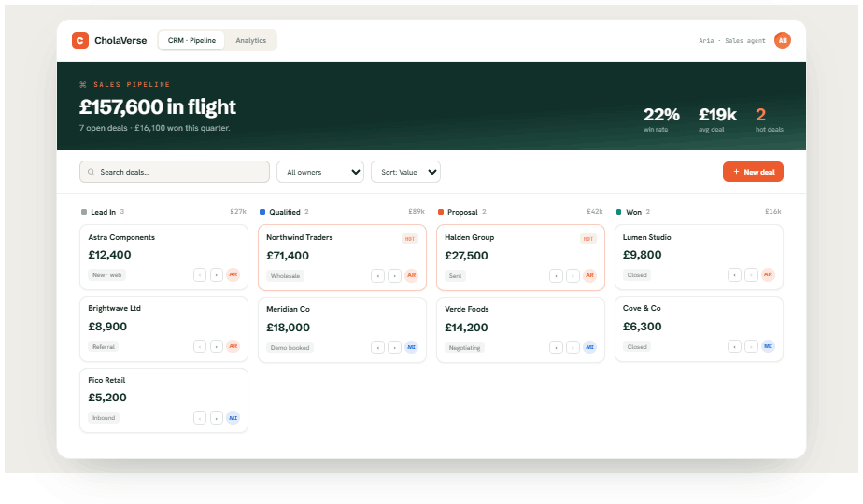
Task: Click the 22% win rate stat
Action: (661, 119)
